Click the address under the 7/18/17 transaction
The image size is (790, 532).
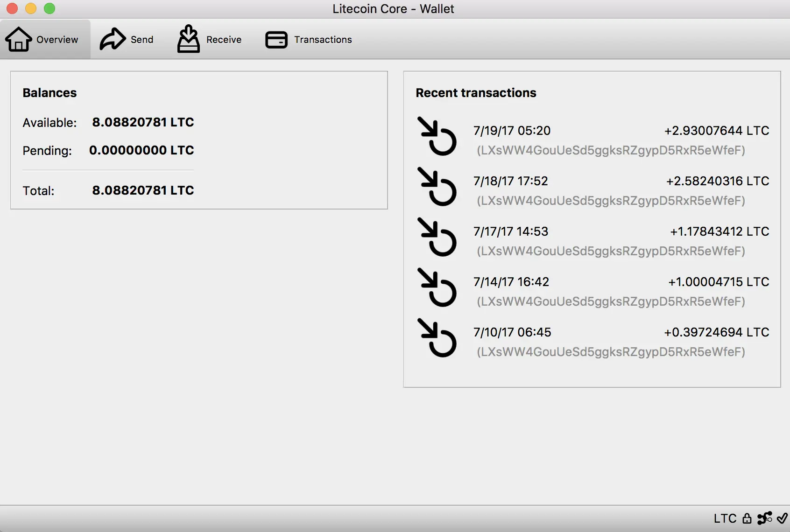611,201
